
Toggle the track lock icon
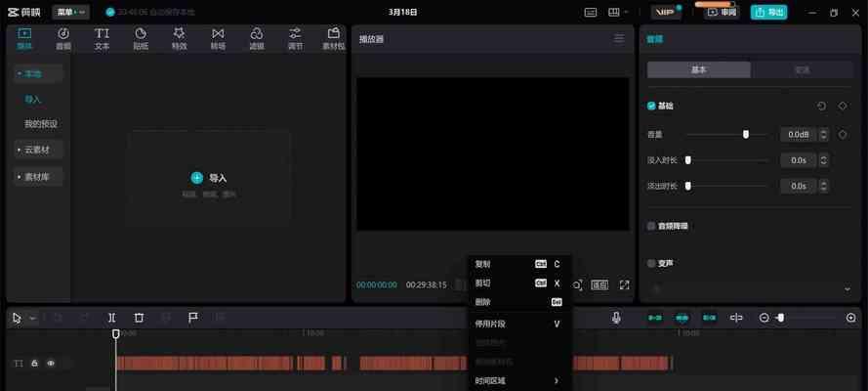pyautogui.click(x=34, y=364)
